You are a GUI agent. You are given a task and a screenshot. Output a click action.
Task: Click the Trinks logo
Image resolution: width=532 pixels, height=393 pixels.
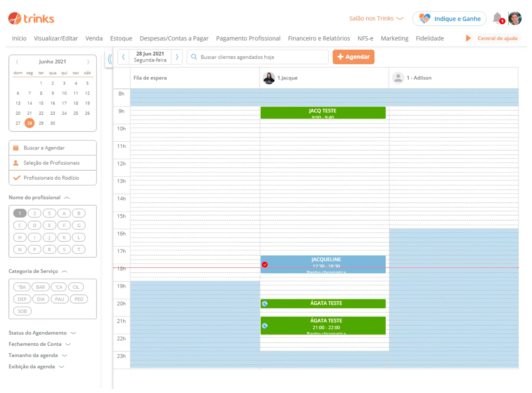pos(31,18)
